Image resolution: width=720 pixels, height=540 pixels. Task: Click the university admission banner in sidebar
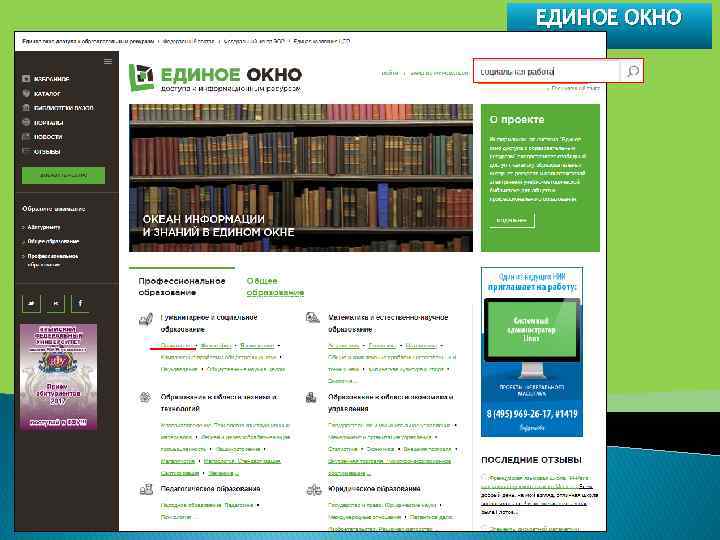coord(58,377)
